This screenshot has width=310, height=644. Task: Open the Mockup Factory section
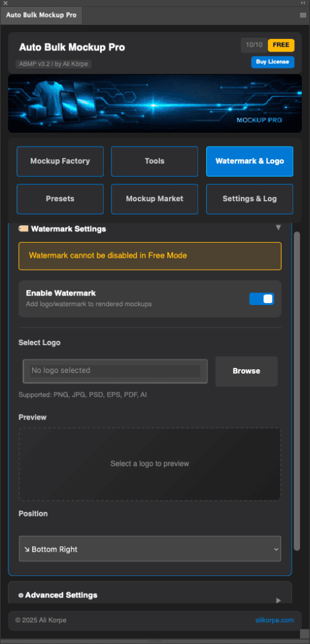60,162
